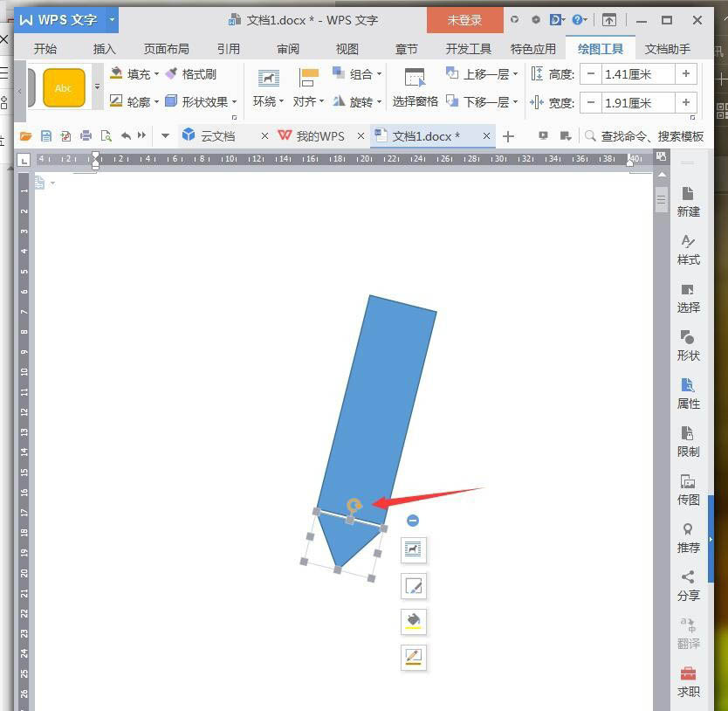Switch to the 插入 ribbon tab
Viewport: 728px width, 711px height.
point(104,49)
